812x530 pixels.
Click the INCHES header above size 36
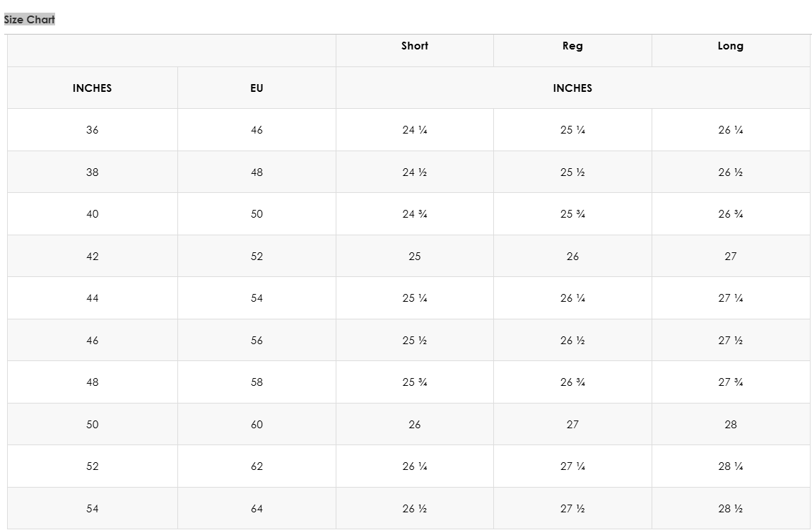click(x=92, y=88)
